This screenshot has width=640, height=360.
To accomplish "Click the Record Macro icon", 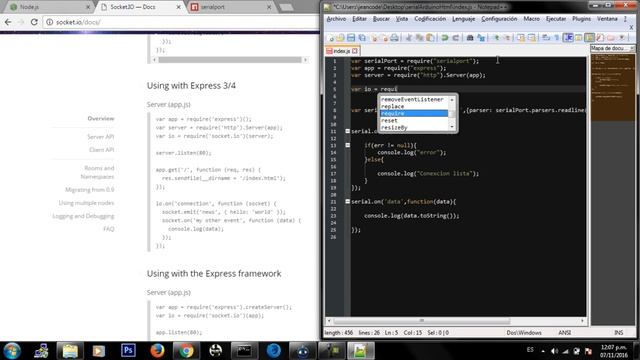I will pos(611,38).
